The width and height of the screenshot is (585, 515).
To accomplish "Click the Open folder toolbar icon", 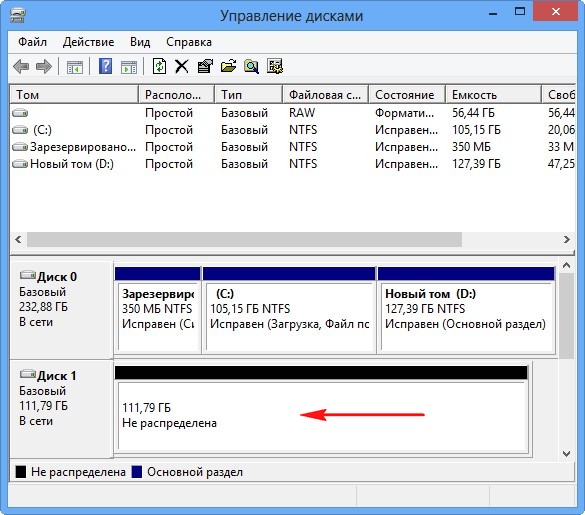I will [x=228, y=66].
